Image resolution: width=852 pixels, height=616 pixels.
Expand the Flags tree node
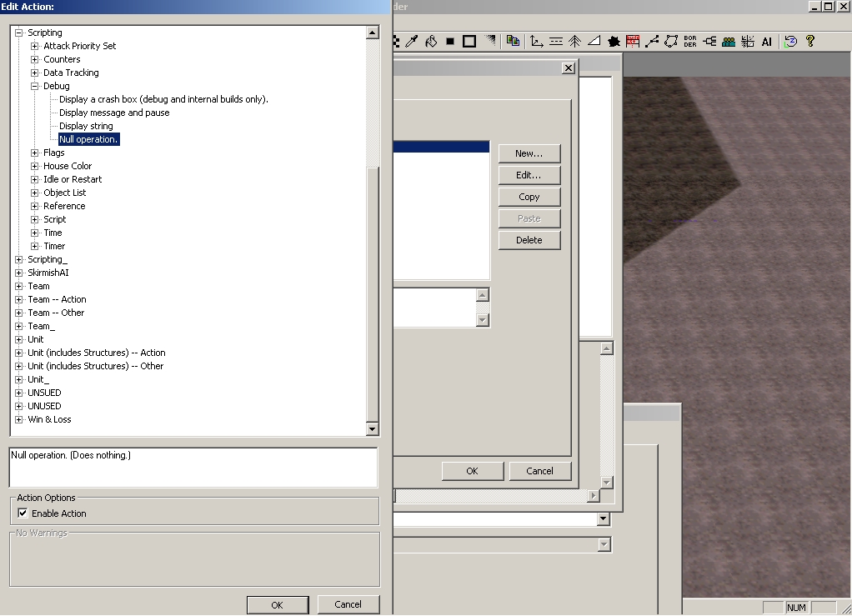coord(35,153)
